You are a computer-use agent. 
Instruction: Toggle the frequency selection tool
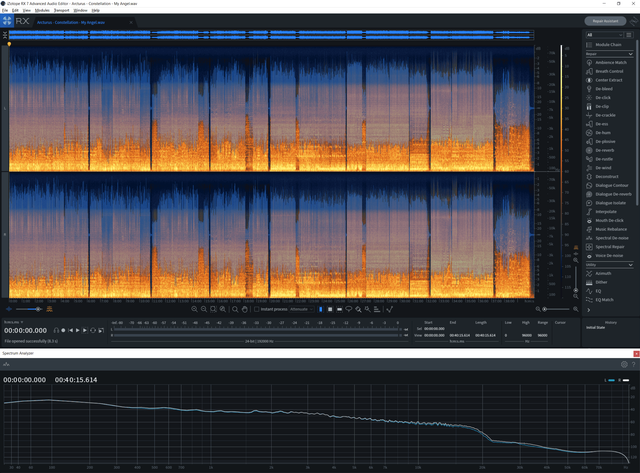339,309
